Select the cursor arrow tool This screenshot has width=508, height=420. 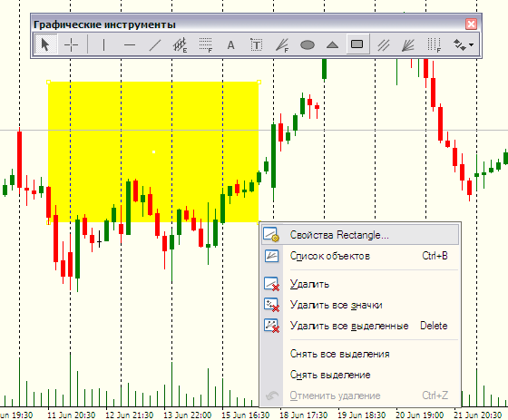(45, 44)
